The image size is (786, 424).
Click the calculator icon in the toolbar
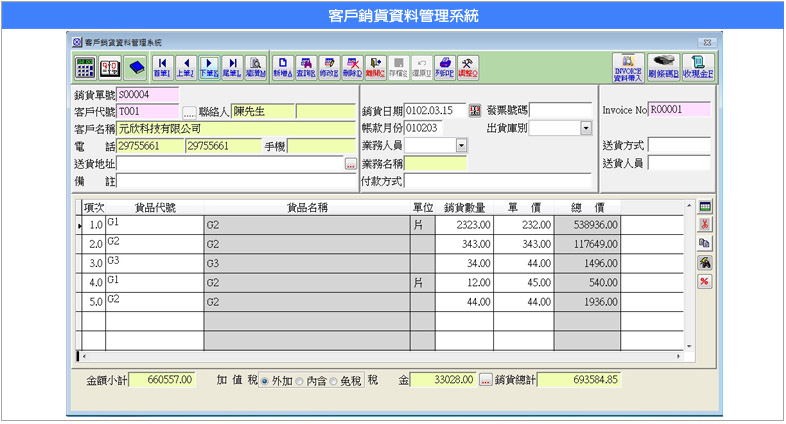(x=85, y=67)
